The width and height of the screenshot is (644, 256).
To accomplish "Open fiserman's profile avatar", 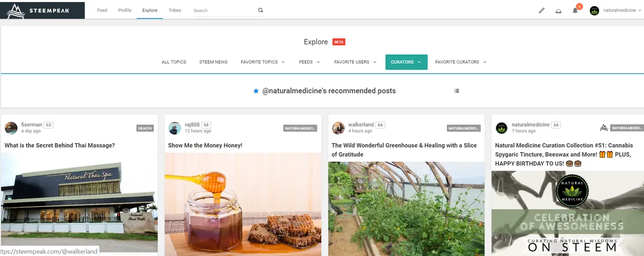I will coord(11,128).
